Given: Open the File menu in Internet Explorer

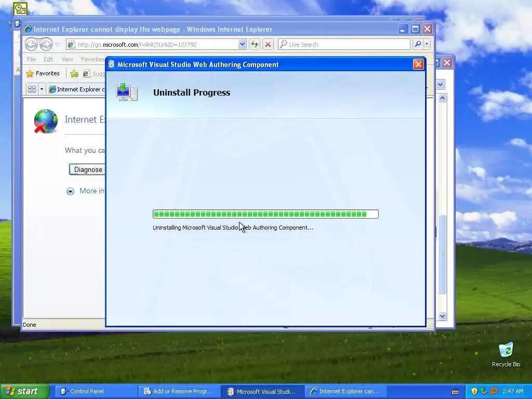Looking at the screenshot, I should pos(31,59).
